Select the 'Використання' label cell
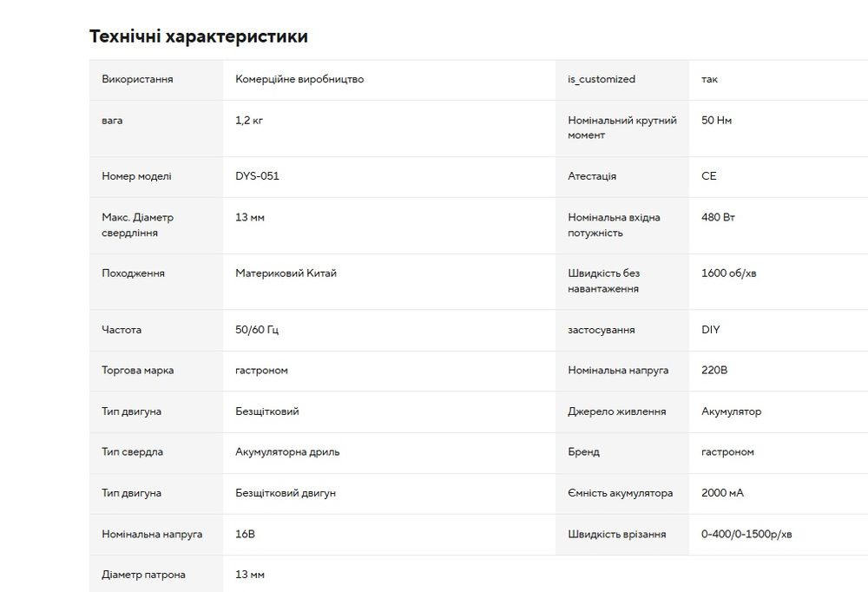The height and width of the screenshot is (592, 868). pyautogui.click(x=137, y=79)
